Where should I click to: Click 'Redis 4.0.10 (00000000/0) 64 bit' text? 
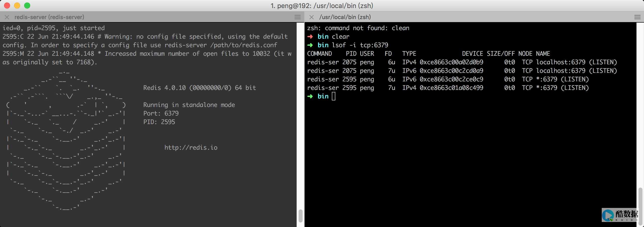tap(199, 88)
